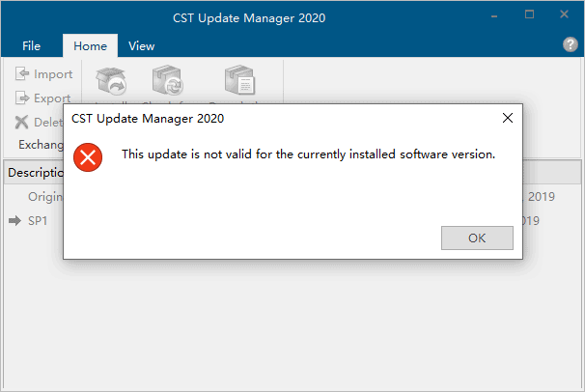This screenshot has height=392, width=585.
Task: Open help via the question mark icon
Action: [x=571, y=44]
